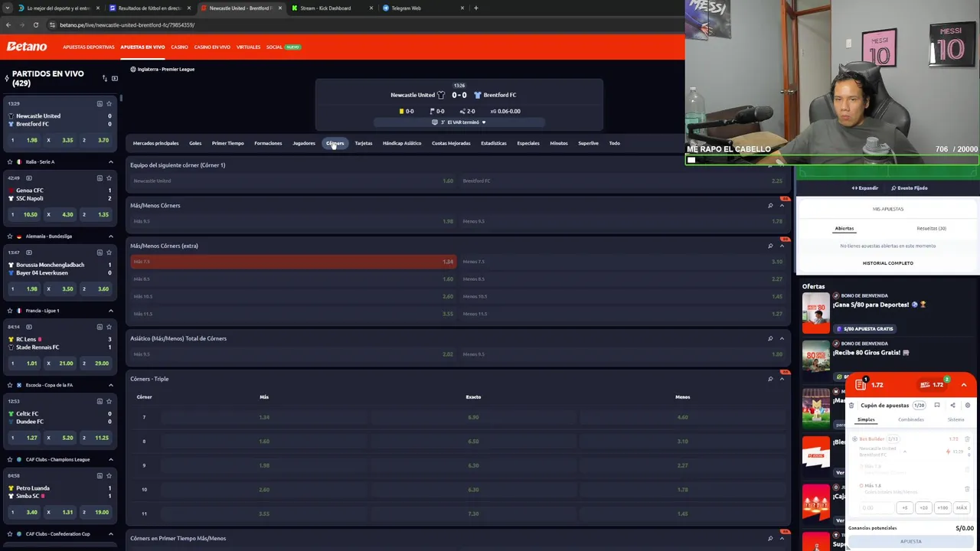Clear the betslip with the trash icon
This screenshot has width=980, height=551.
click(x=851, y=406)
